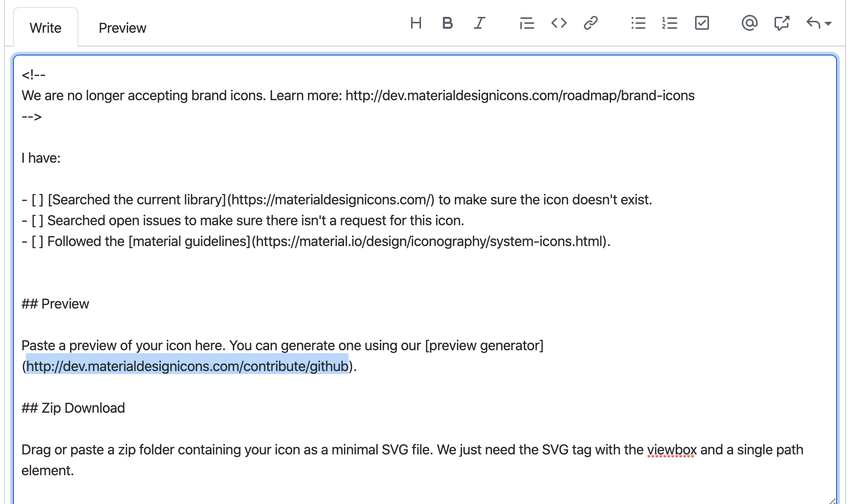Screen dimensions: 850x504
Task: Toggle italic formatting
Action: [x=478, y=23]
